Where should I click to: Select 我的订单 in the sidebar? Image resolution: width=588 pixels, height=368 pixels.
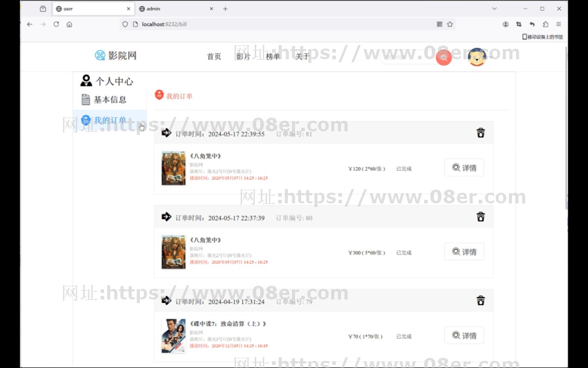(110, 120)
